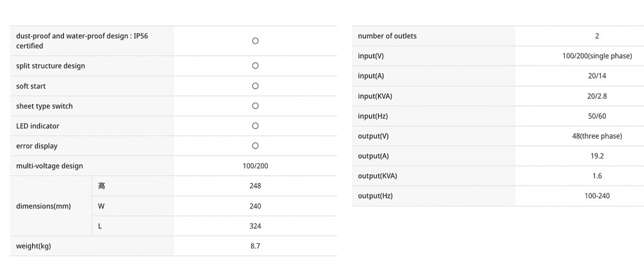Click the circle mark next to soft start
The height and width of the screenshot is (269, 644).
click(255, 86)
